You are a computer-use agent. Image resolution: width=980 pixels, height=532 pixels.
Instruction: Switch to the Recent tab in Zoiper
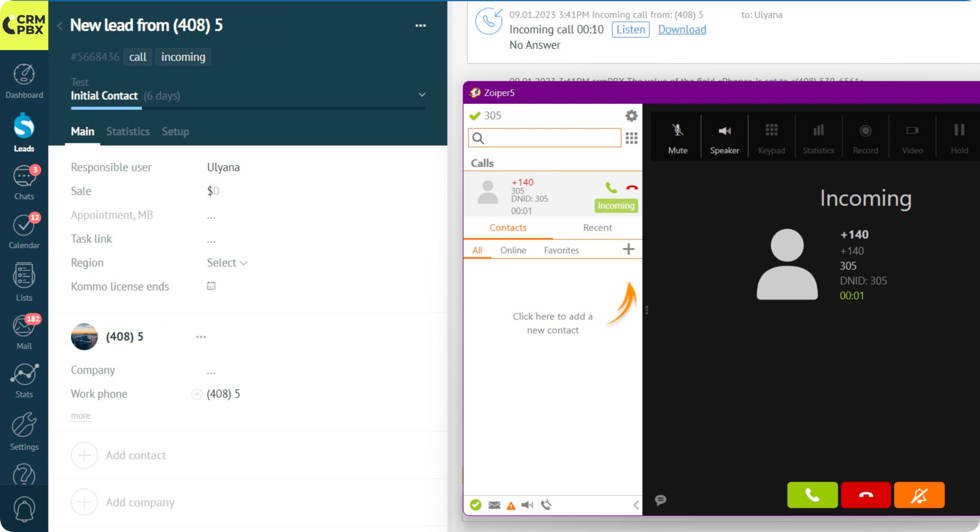click(x=597, y=228)
